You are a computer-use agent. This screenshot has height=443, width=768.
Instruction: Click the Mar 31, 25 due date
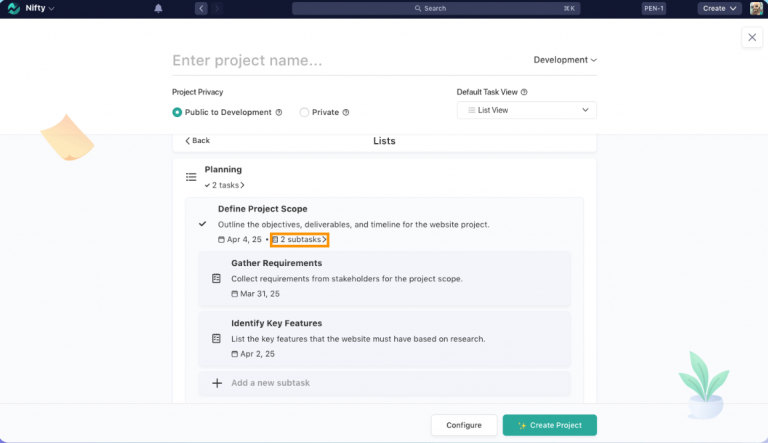(x=260, y=294)
